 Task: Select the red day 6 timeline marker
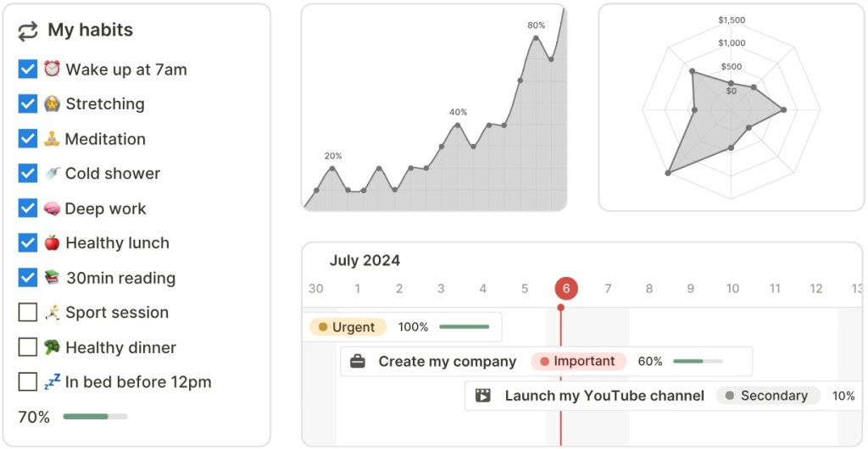click(566, 289)
